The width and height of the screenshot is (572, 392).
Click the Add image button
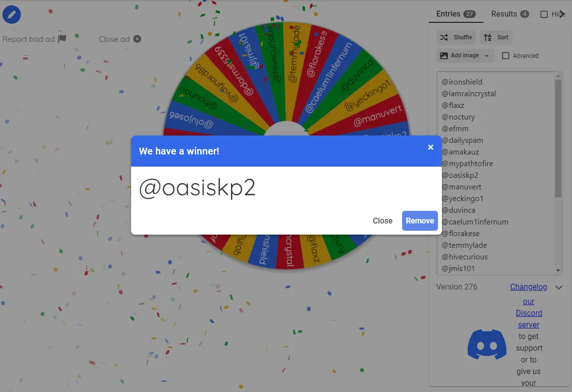tap(460, 56)
